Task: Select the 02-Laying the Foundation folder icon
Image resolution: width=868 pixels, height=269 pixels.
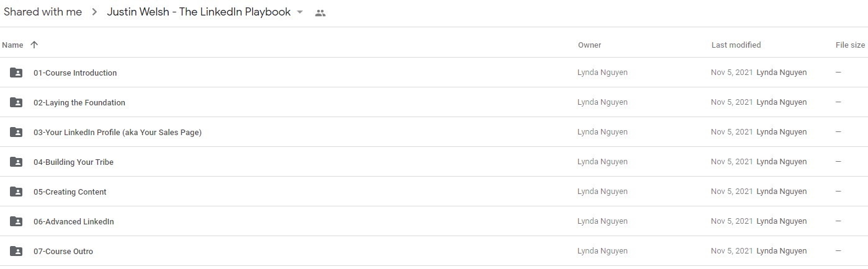Action: pos(16,102)
